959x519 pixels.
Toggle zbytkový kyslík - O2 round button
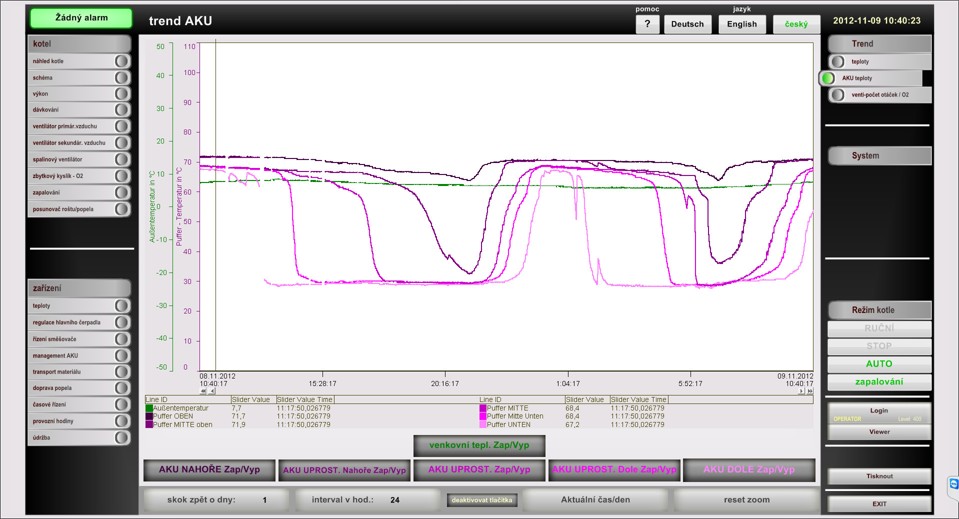click(122, 175)
